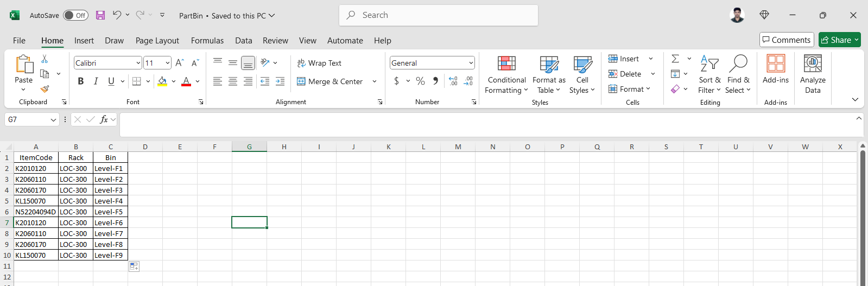Click the Format Painter icon
The height and width of the screenshot is (286, 868).
[45, 88]
